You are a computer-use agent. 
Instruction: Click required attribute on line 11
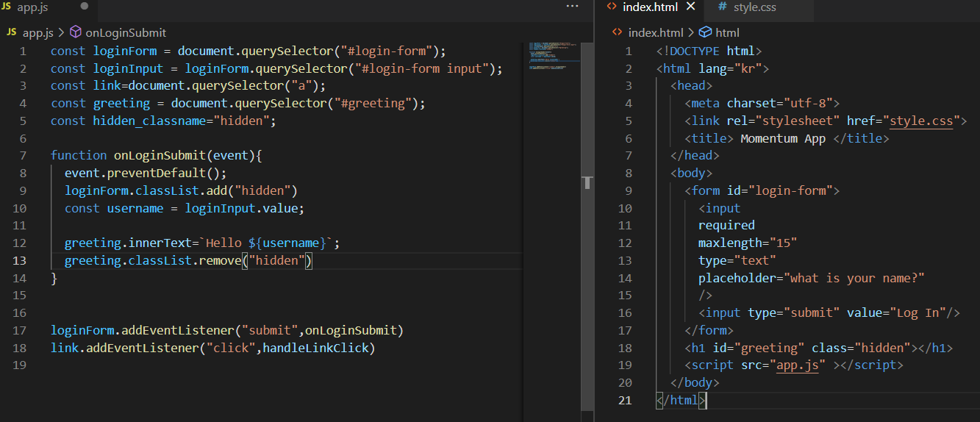pos(726,225)
